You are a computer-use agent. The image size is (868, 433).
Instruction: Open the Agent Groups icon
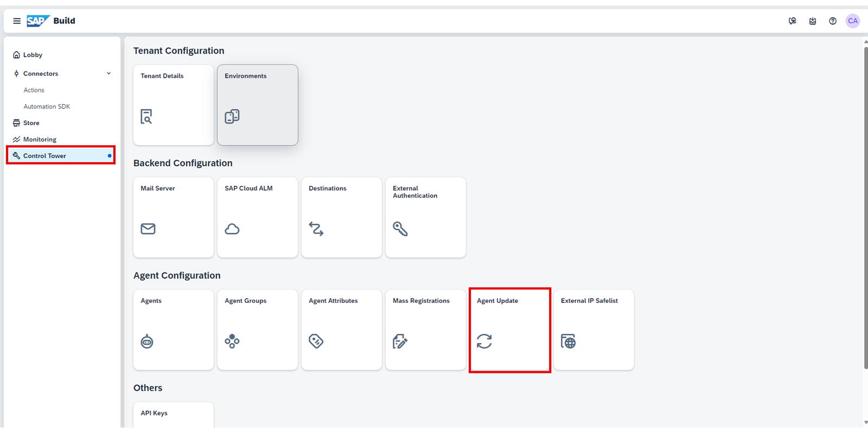pos(232,341)
